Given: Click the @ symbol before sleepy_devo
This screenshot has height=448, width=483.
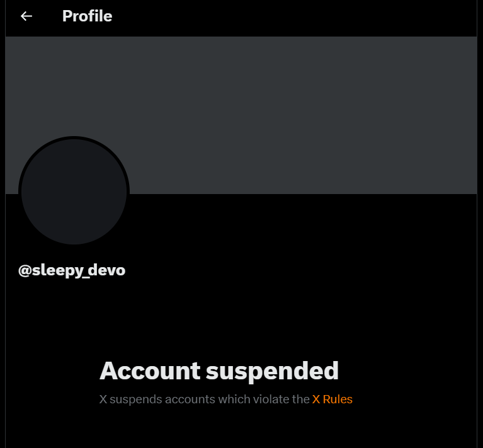Looking at the screenshot, I should (25, 270).
